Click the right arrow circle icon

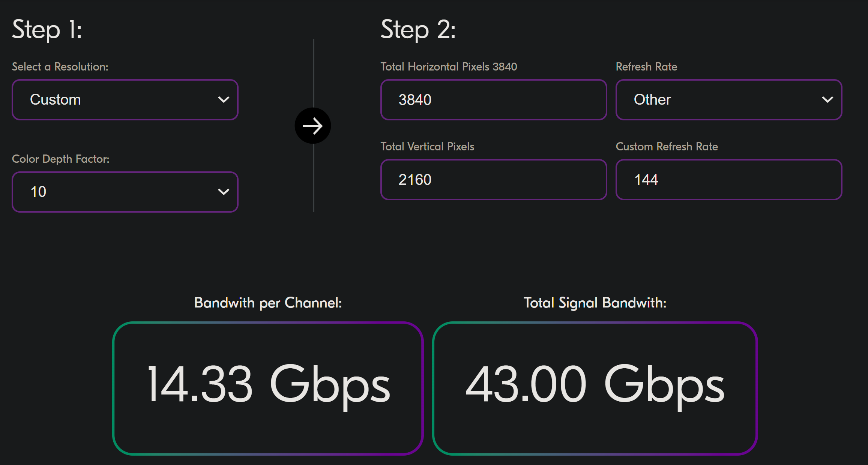(312, 126)
